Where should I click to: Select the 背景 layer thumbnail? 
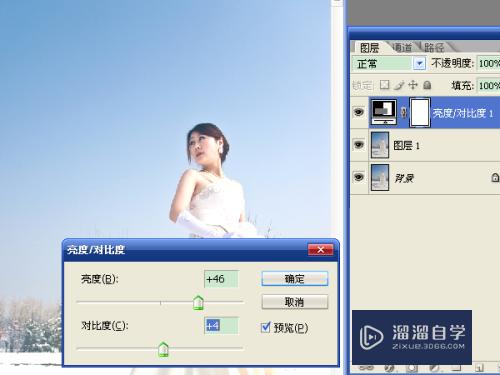click(x=380, y=177)
